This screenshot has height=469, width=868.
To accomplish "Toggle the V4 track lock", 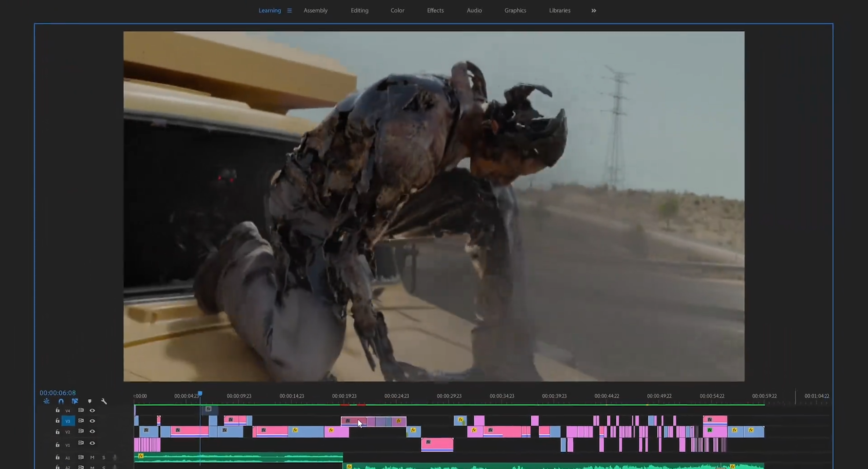I will 57,410.
